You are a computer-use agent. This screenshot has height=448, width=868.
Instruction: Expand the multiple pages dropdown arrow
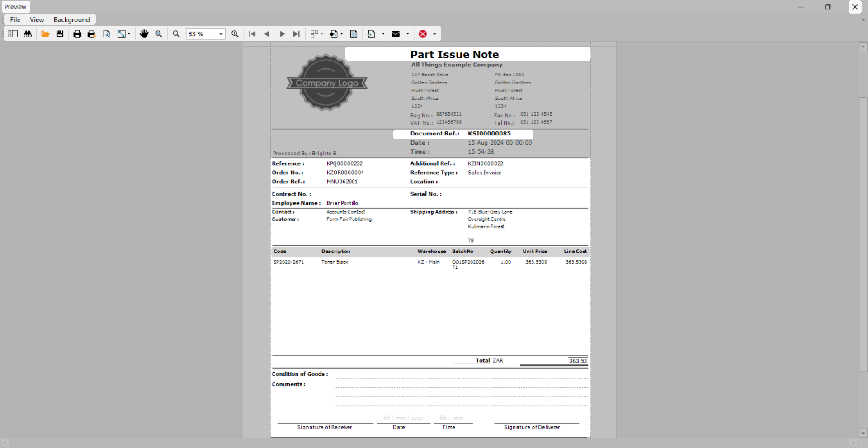point(322,34)
